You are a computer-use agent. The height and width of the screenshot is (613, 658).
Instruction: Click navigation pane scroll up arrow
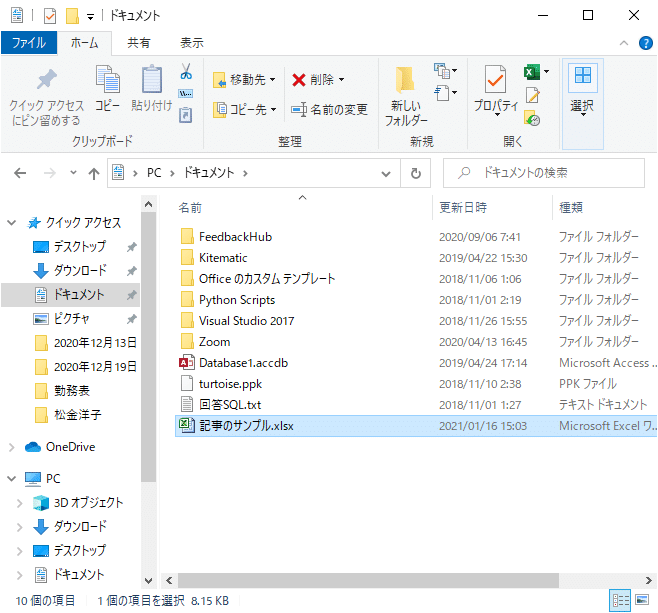(148, 204)
